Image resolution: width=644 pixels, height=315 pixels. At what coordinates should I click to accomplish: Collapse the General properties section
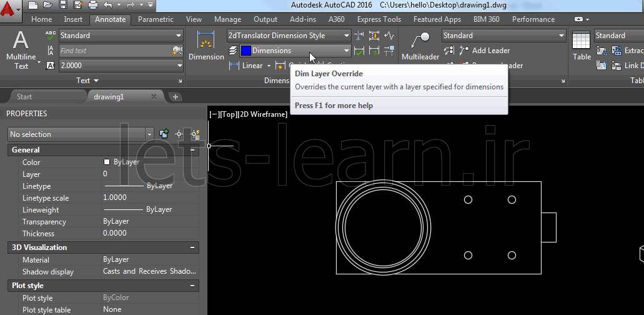pyautogui.click(x=192, y=150)
